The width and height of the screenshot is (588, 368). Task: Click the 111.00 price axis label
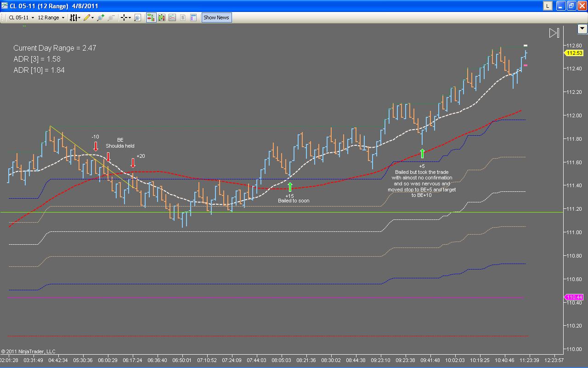coord(574,232)
